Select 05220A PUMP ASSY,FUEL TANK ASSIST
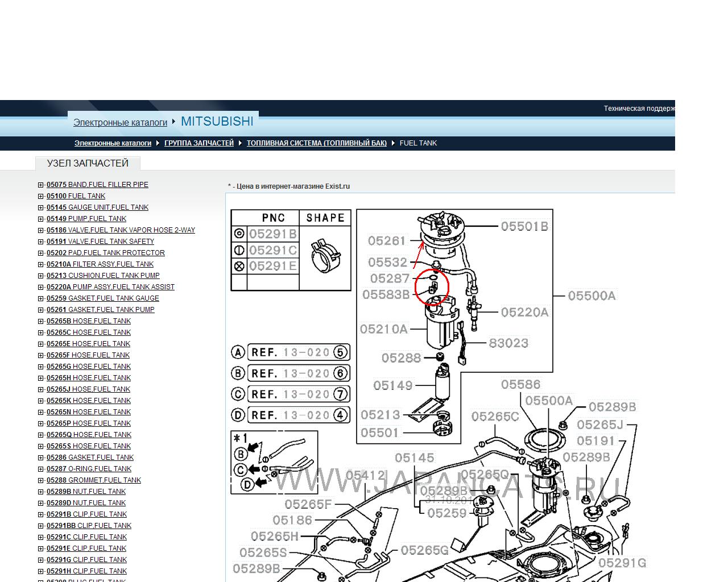 pos(110,287)
